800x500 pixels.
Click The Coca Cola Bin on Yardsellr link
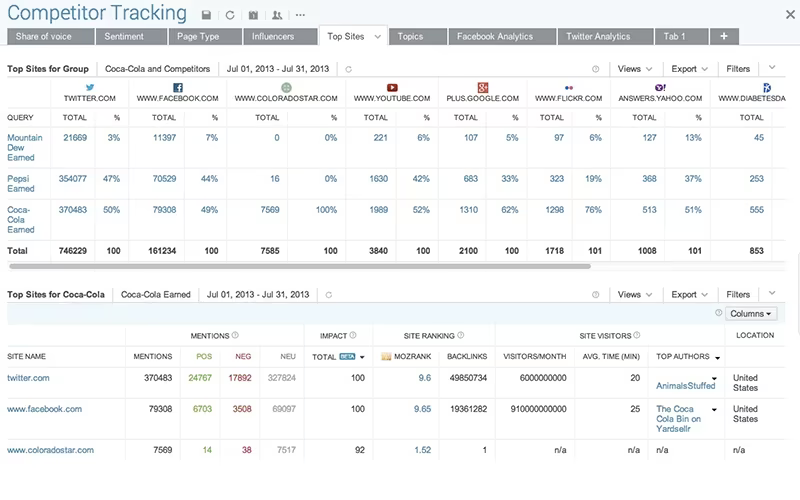(679, 419)
